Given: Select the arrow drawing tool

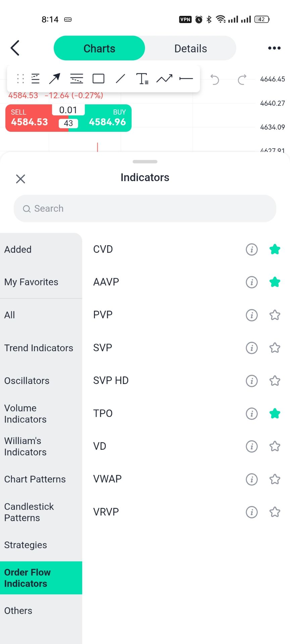Looking at the screenshot, I should 54,79.
